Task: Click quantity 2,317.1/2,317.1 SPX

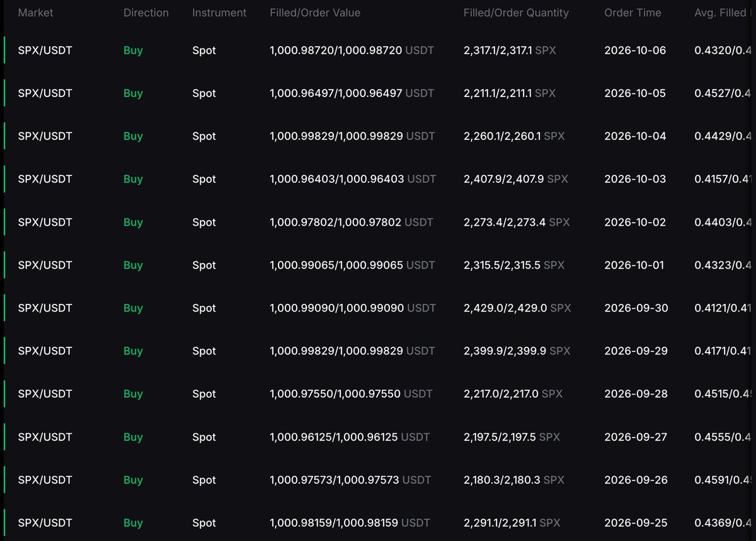Action: pos(510,50)
